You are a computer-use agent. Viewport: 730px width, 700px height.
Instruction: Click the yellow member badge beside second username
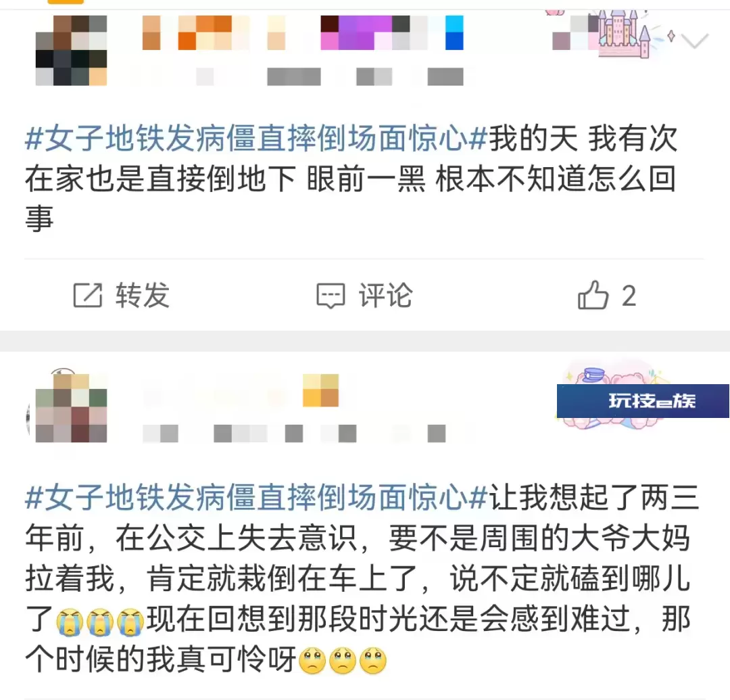pyautogui.click(x=320, y=390)
